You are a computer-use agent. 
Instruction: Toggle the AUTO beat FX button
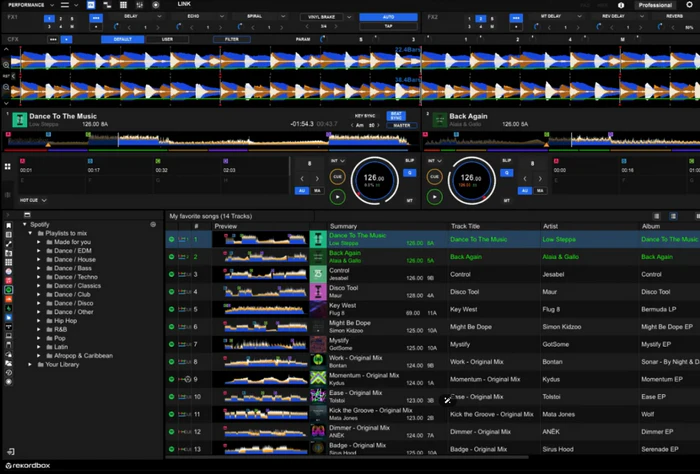[x=388, y=17]
